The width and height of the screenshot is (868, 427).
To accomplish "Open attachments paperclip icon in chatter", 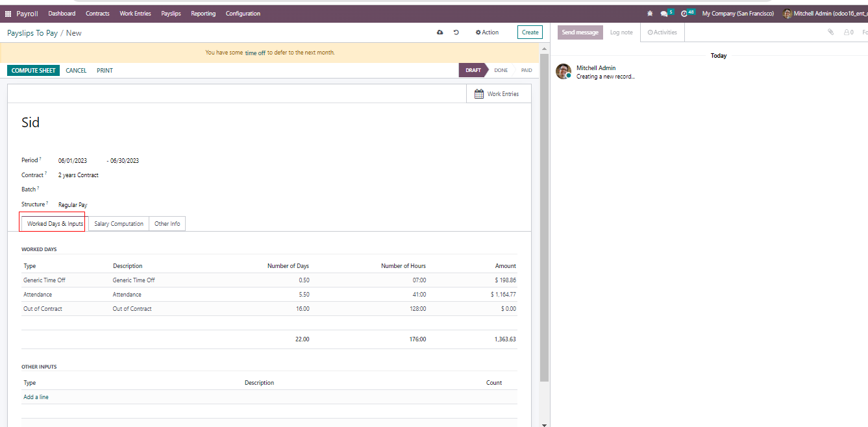I will tap(830, 32).
